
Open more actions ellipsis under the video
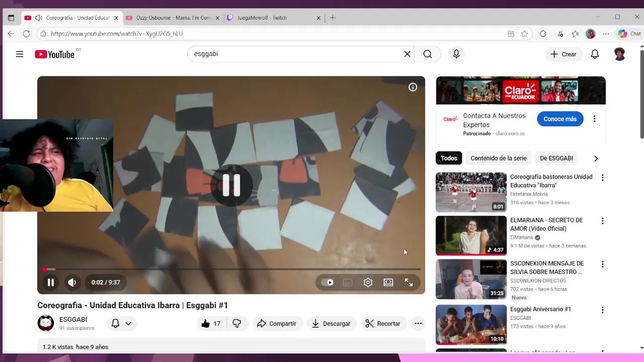click(x=418, y=324)
